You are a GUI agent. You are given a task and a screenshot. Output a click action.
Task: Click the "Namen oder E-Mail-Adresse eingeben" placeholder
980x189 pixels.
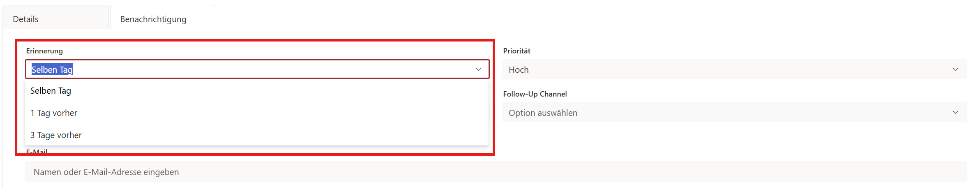pyautogui.click(x=106, y=172)
